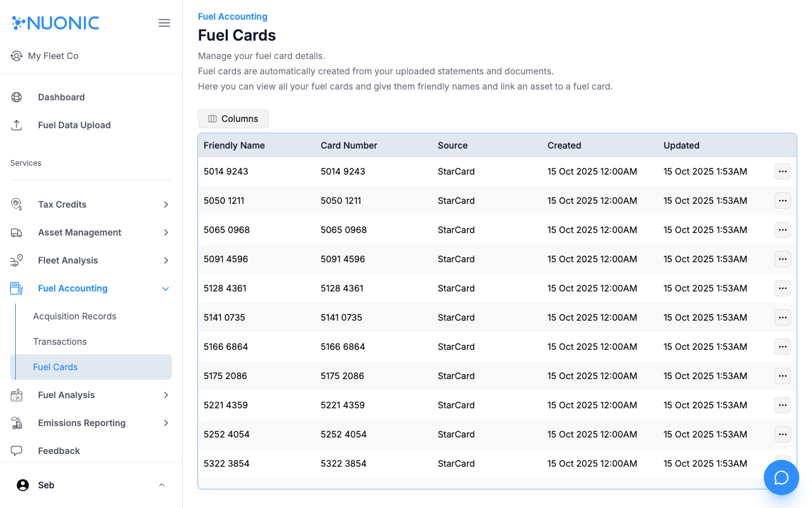Click the Feedback speech bubble icon
812x508 pixels.
pos(16,451)
